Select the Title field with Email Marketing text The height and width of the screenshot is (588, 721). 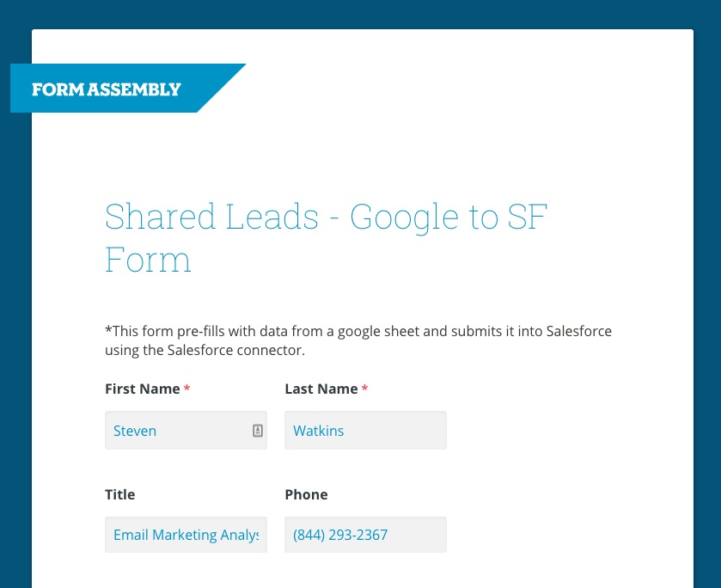186,535
